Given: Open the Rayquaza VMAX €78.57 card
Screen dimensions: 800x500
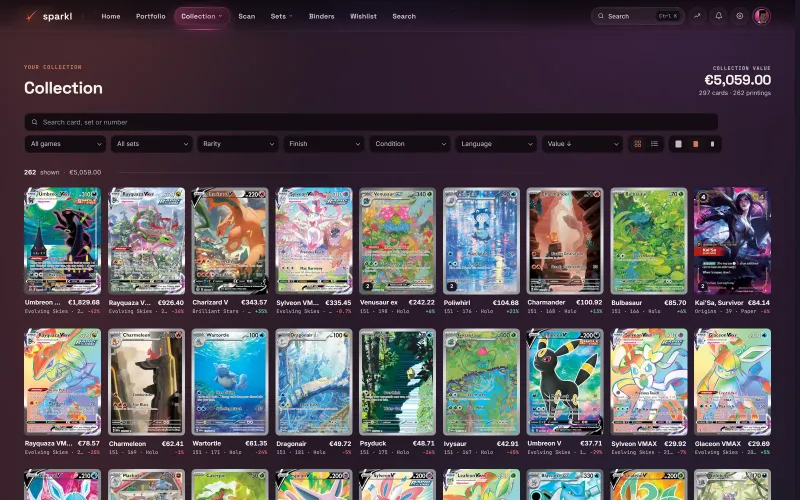Looking at the screenshot, I should [62, 382].
